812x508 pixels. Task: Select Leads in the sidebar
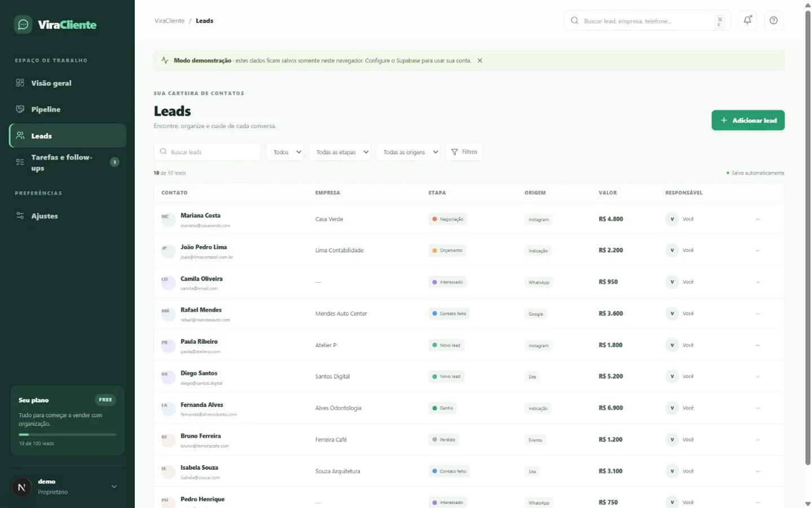(x=68, y=136)
